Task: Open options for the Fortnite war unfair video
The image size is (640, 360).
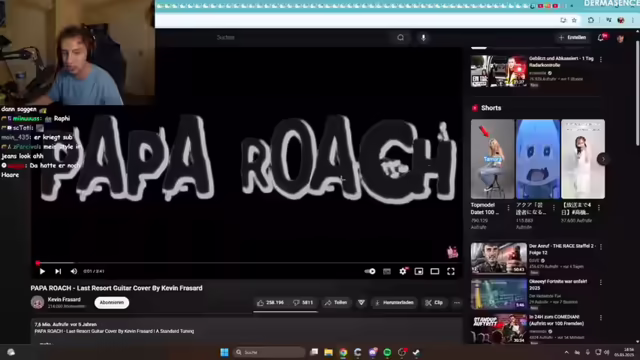Action: (601, 282)
